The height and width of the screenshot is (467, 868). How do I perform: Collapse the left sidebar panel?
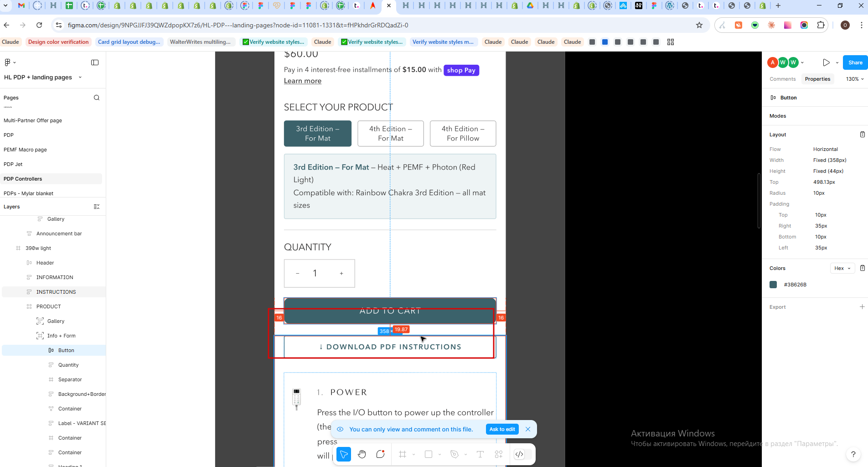click(x=95, y=62)
